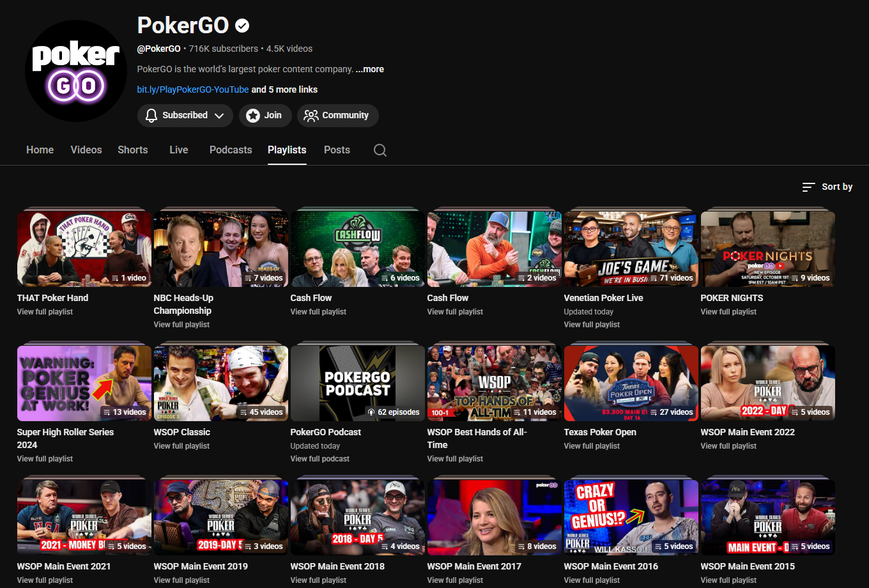This screenshot has height=588, width=869.
Task: Click the Sort by icon
Action: click(808, 187)
